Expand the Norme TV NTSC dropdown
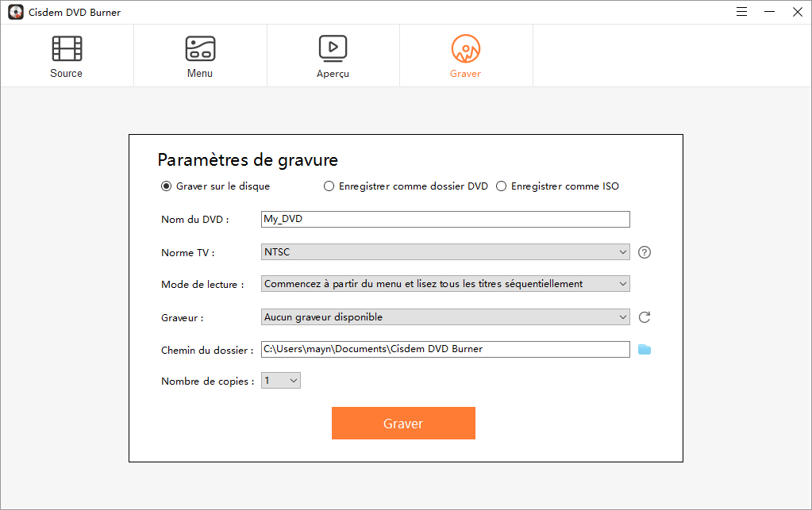812x510 pixels. (x=445, y=252)
